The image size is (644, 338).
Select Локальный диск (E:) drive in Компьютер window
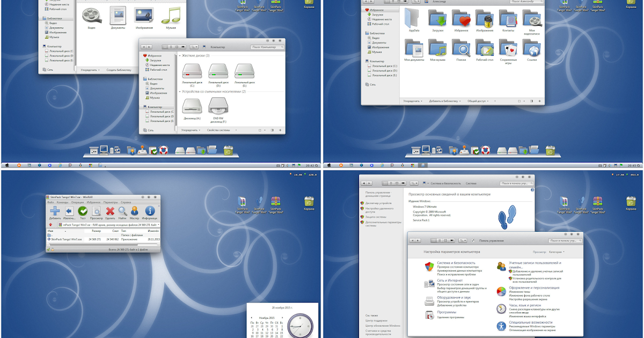pyautogui.click(x=244, y=71)
